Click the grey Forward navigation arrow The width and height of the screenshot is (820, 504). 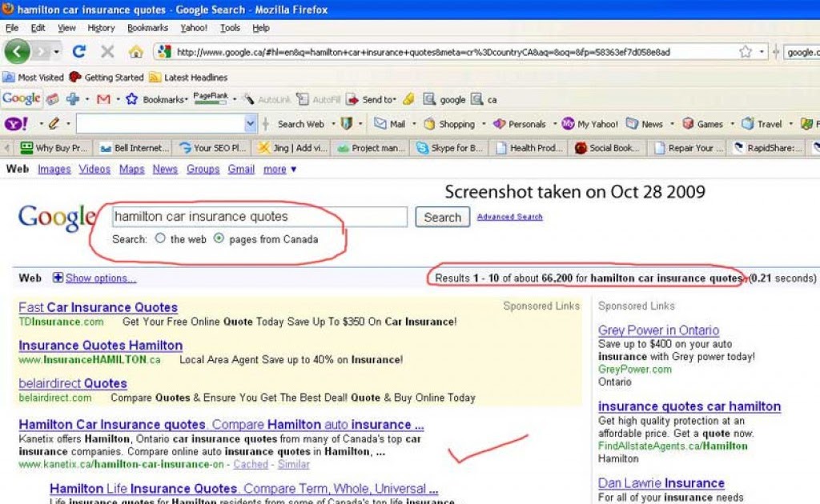[x=41, y=52]
